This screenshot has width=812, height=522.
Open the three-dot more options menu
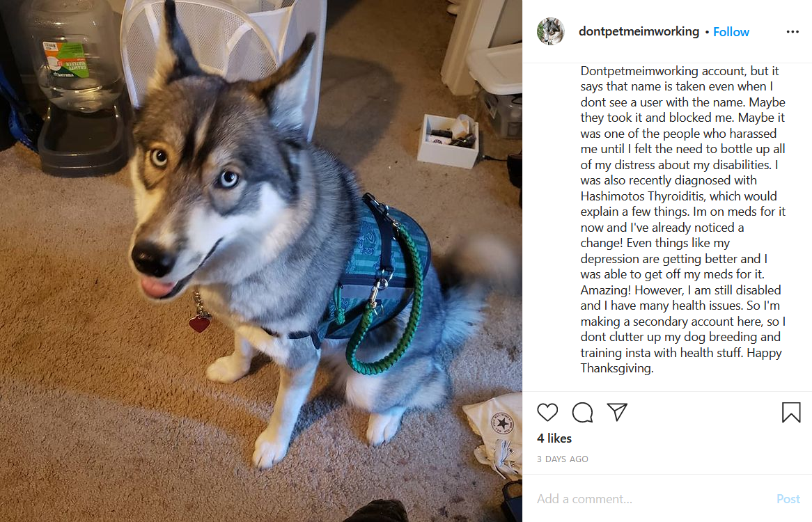[793, 31]
